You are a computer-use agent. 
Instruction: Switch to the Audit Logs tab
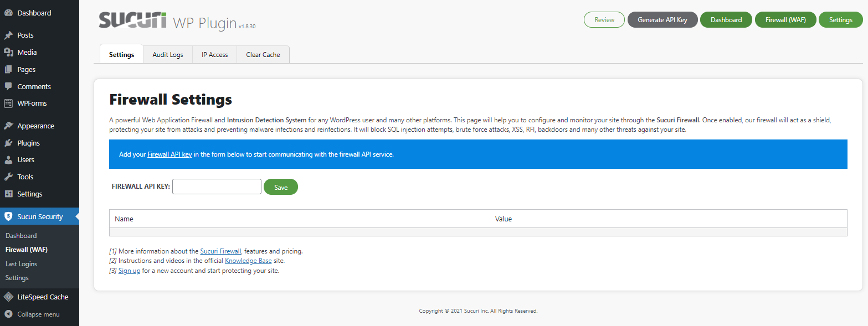(168, 55)
